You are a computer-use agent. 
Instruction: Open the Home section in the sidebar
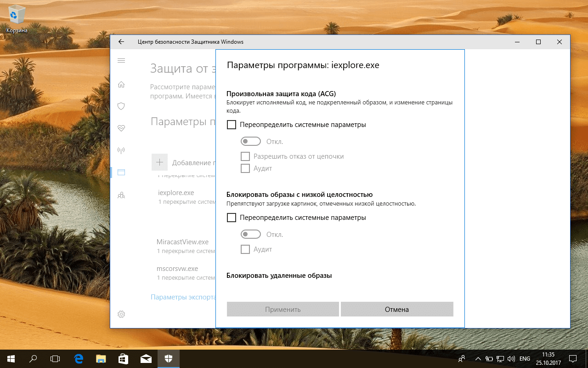click(121, 85)
